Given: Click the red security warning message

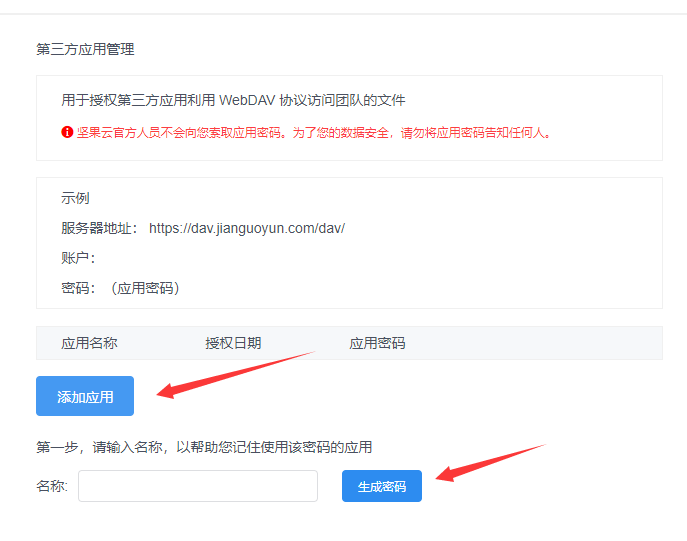Looking at the screenshot, I should (x=314, y=132).
